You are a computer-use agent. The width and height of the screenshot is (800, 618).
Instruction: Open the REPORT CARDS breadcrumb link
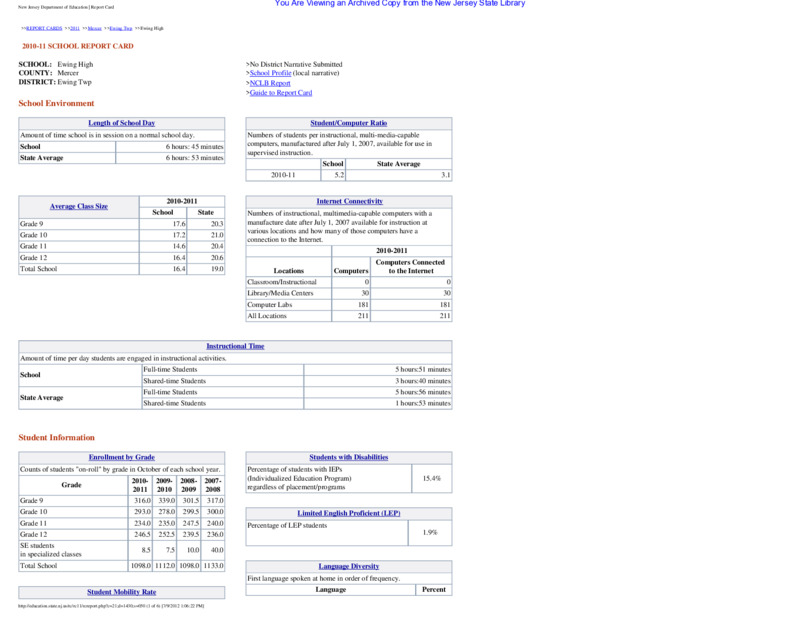(44, 29)
